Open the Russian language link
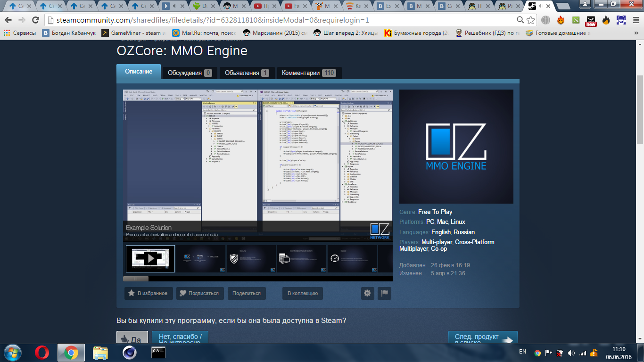Screen dimensions: 644x362 464,232
